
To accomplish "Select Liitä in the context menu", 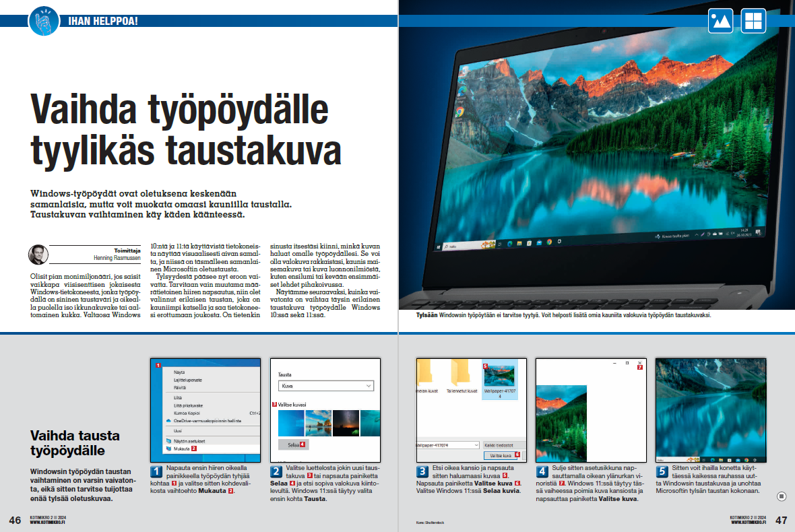I will (177, 398).
